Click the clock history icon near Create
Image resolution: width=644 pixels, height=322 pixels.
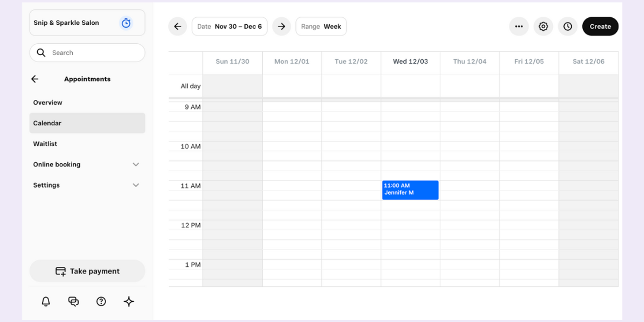click(568, 26)
